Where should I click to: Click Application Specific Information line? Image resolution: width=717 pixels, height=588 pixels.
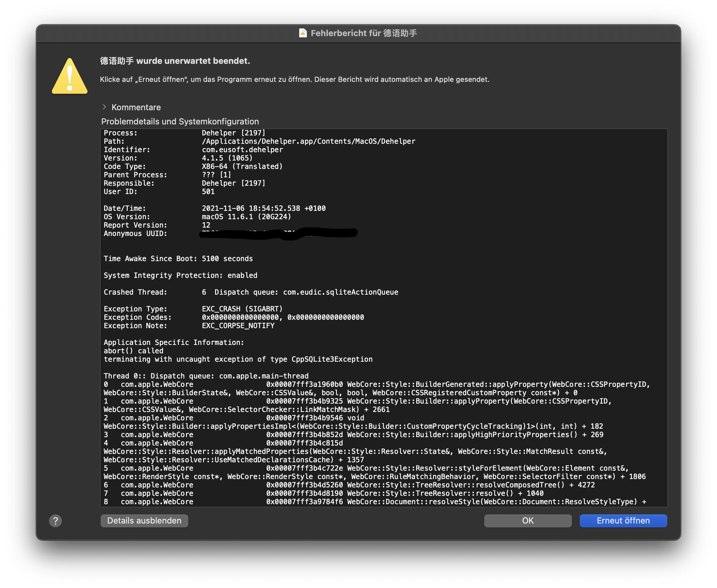tap(174, 342)
